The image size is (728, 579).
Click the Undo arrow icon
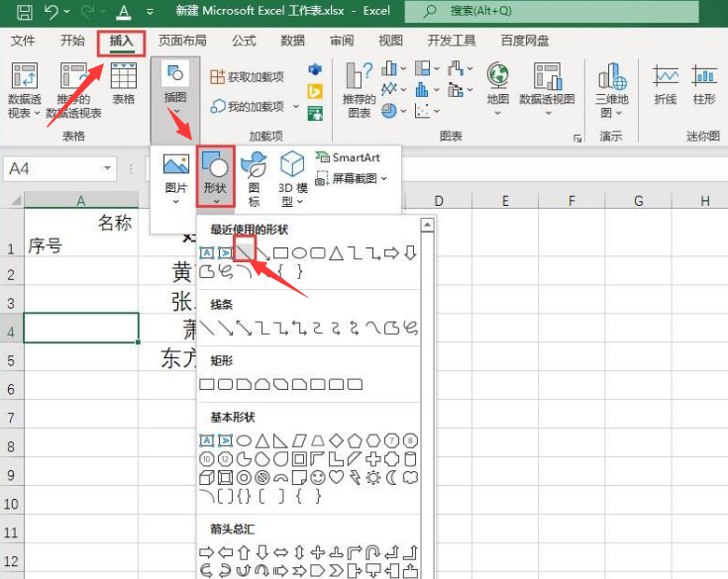52,12
